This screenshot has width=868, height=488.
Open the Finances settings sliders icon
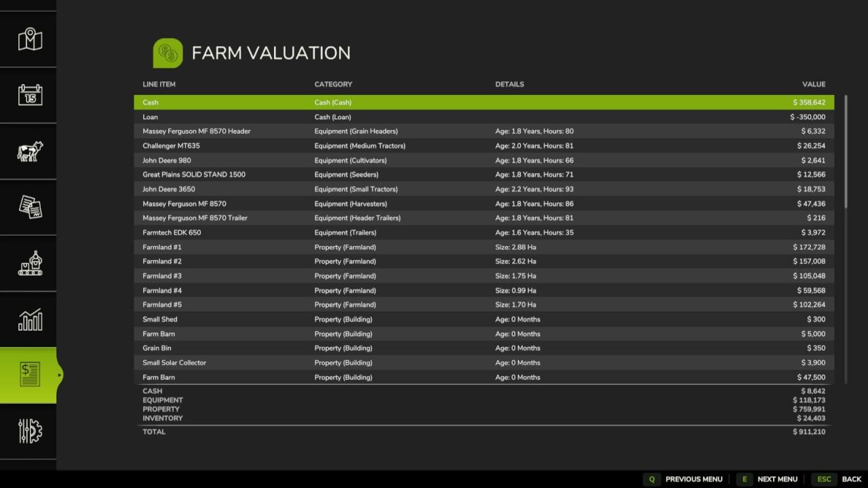pos(28,431)
